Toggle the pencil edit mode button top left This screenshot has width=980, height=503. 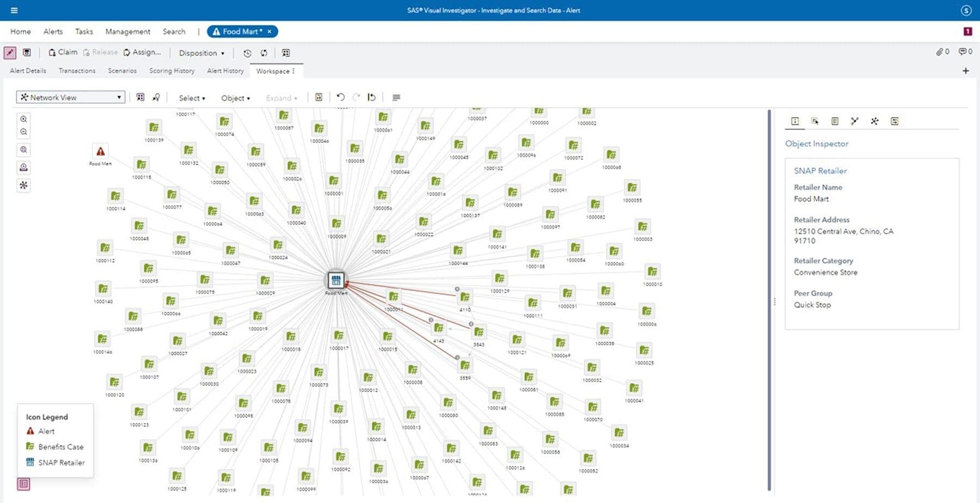pos(10,52)
